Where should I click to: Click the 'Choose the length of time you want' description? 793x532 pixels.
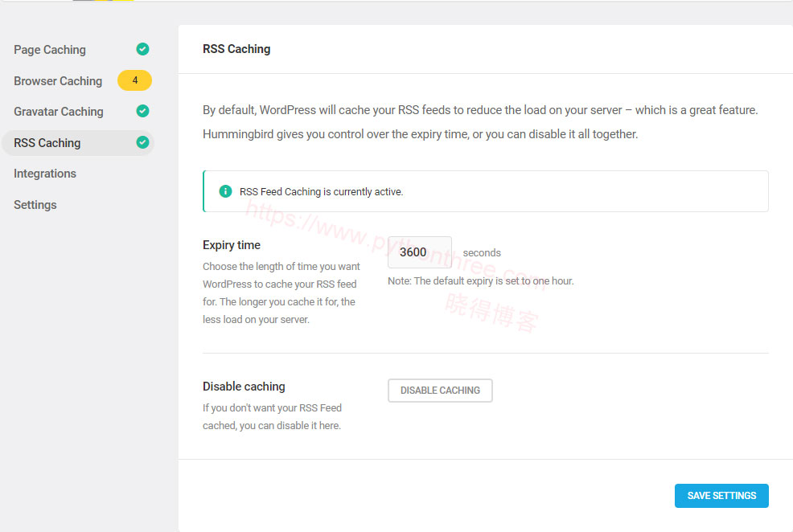coord(281,293)
